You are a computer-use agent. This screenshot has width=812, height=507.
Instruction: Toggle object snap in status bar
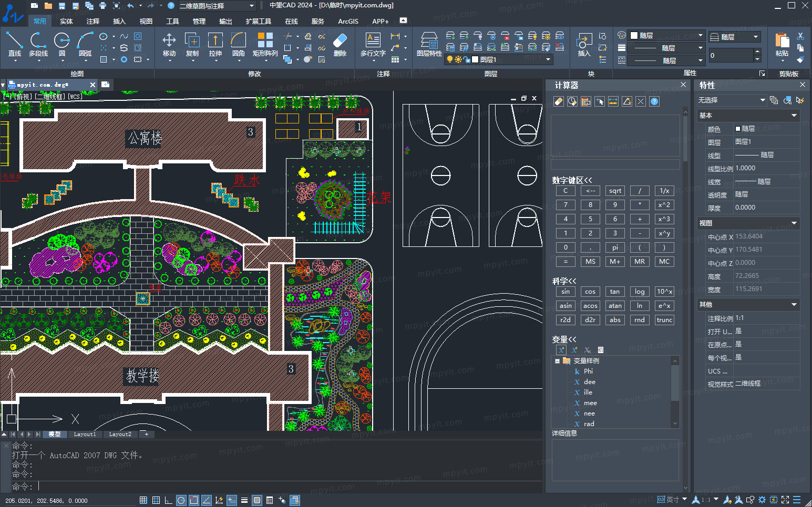coord(194,500)
